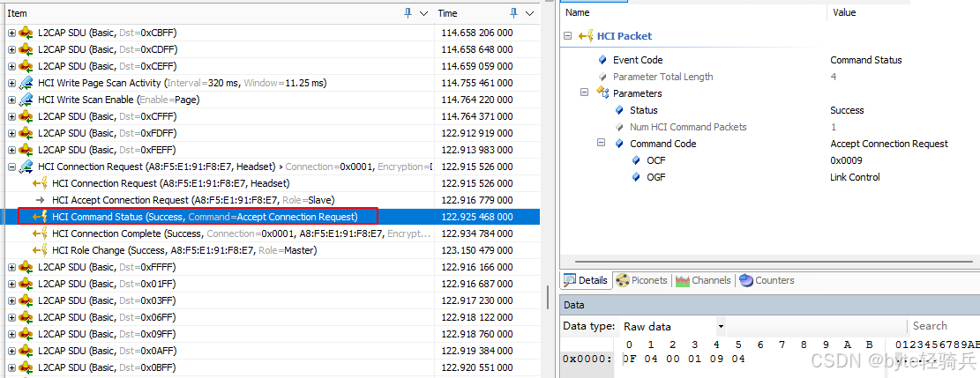The height and width of the screenshot is (378, 980).
Task: Click the timestamp 122.925 468 000
Action: click(x=477, y=217)
